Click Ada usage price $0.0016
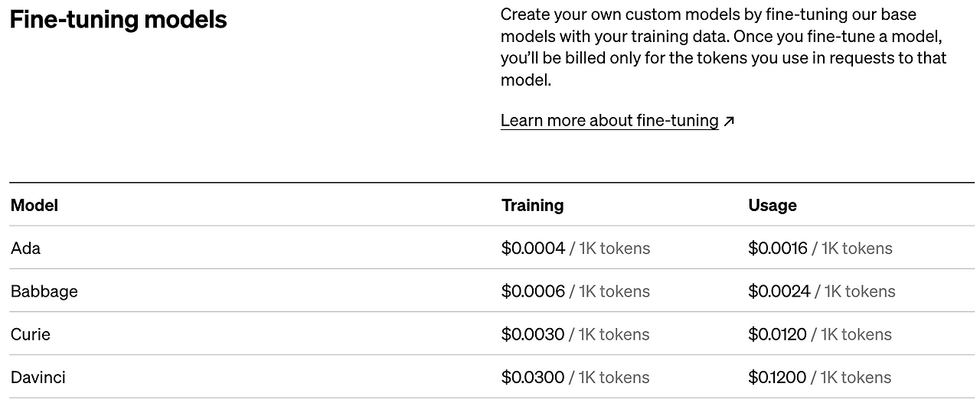Screen dimensions: 980x403 coord(778,248)
